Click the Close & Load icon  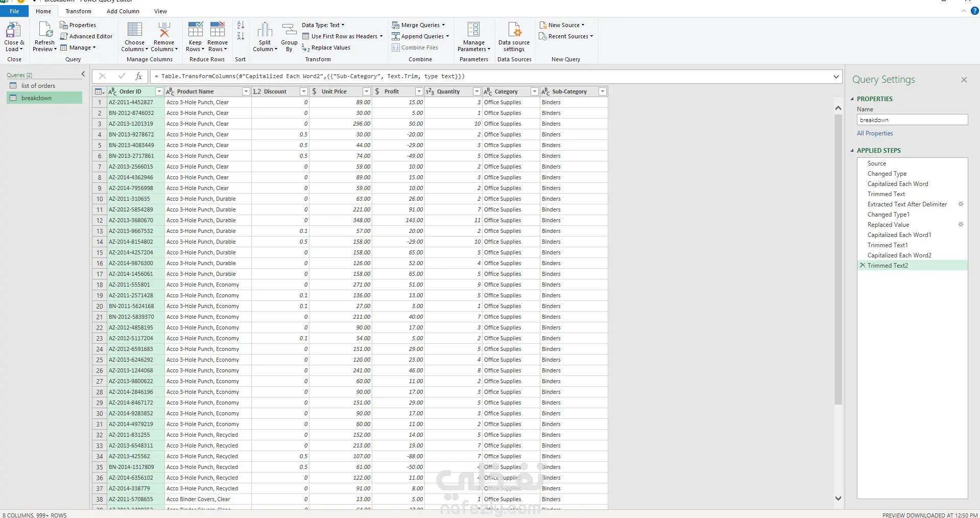[14, 31]
